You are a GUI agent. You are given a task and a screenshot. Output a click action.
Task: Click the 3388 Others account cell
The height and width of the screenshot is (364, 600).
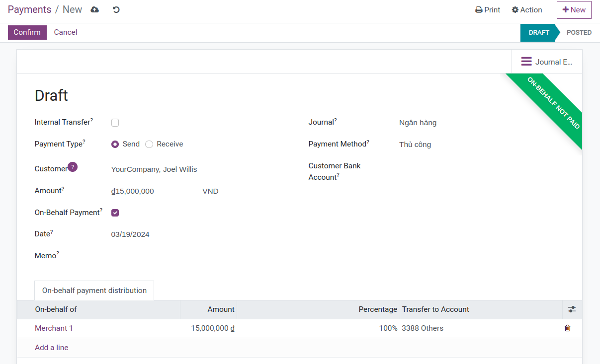(x=481, y=328)
